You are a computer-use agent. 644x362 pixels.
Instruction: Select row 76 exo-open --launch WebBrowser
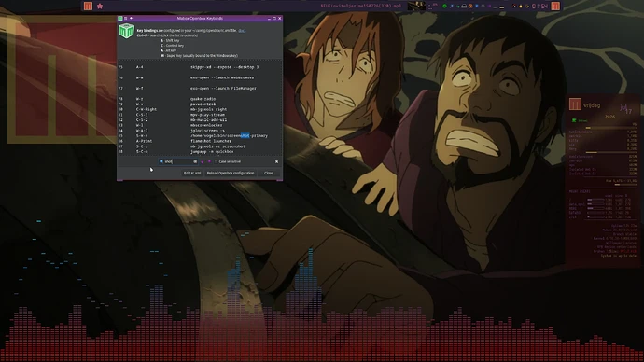coord(200,77)
